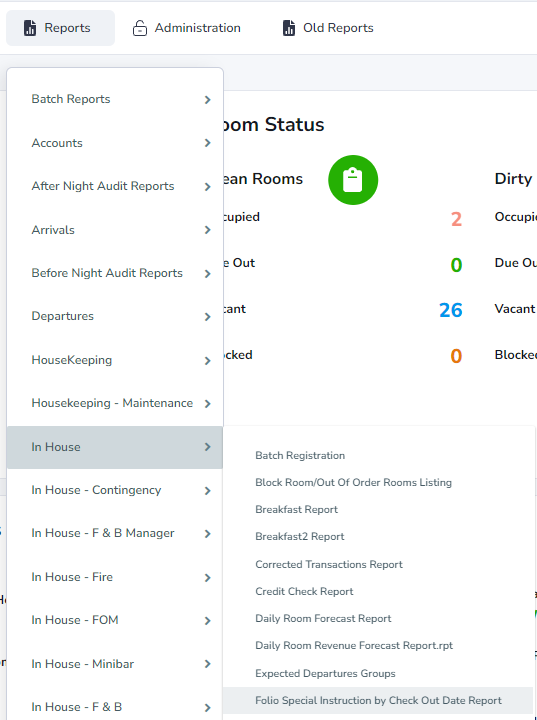Click the green clipboard icon
Screen dimensions: 537x720
[353, 180]
